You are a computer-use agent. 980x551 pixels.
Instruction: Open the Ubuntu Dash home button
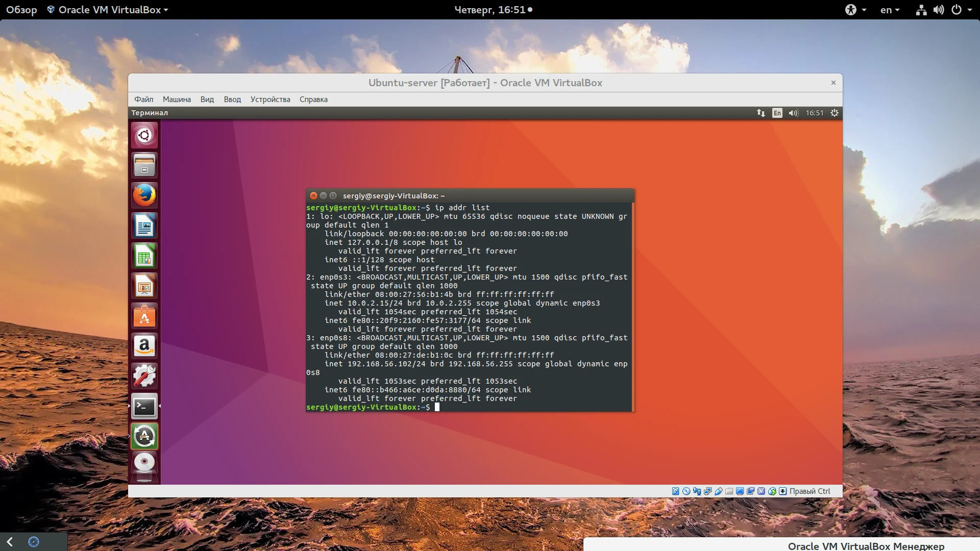tap(144, 135)
